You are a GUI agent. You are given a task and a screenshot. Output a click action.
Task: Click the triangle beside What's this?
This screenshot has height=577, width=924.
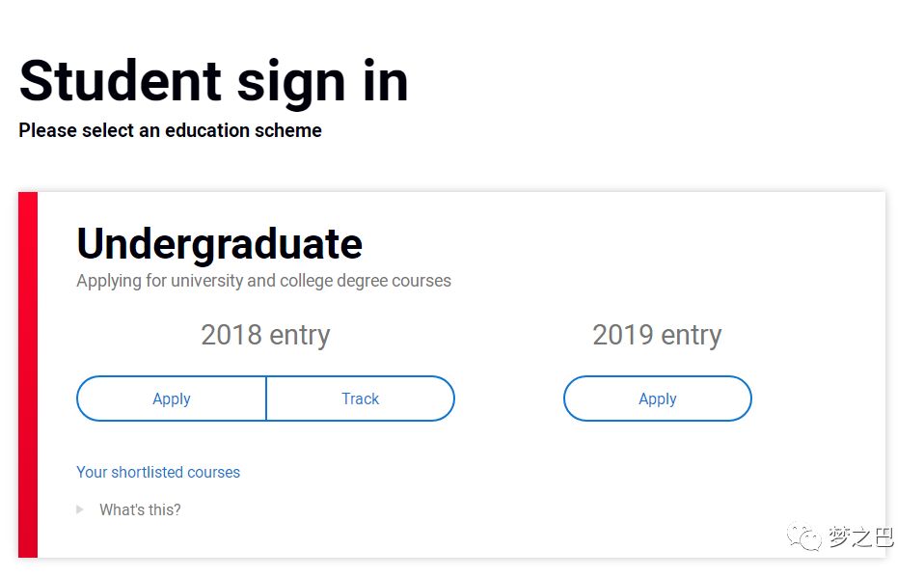[x=80, y=509]
